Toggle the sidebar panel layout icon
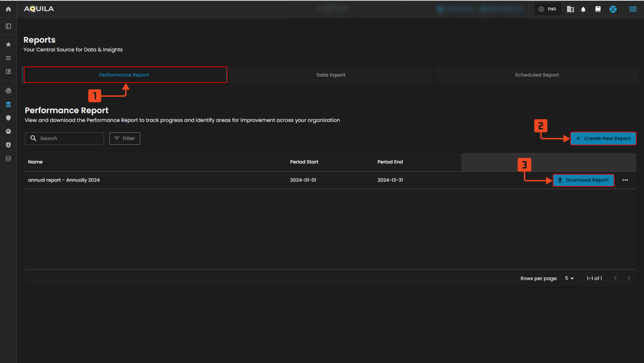Viewport: 644px width, 363px height. coord(8,26)
